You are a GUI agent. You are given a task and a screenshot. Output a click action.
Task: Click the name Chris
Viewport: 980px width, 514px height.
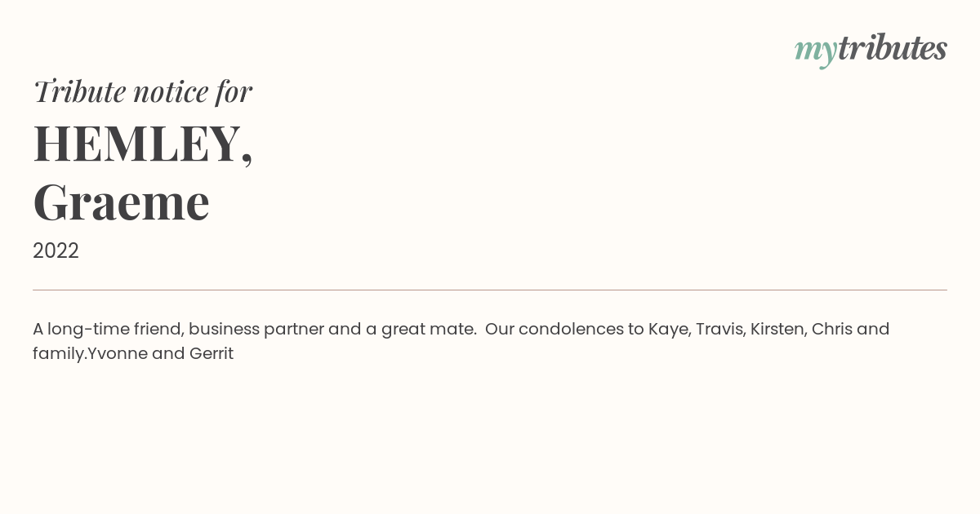click(x=831, y=329)
